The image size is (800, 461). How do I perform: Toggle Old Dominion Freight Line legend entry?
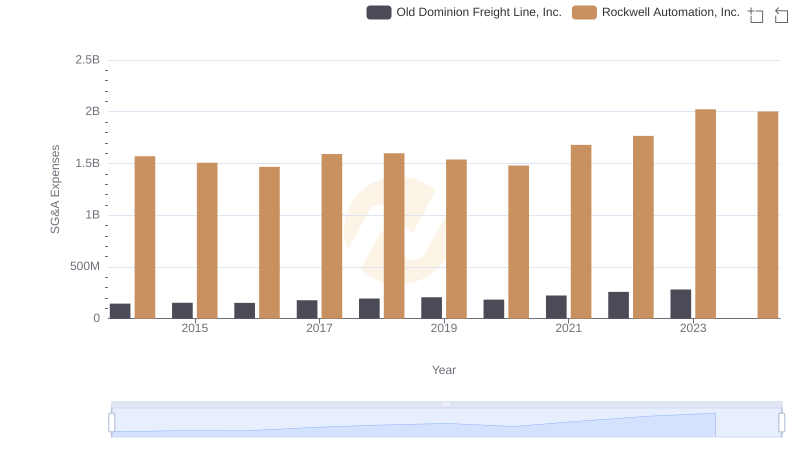tap(464, 12)
